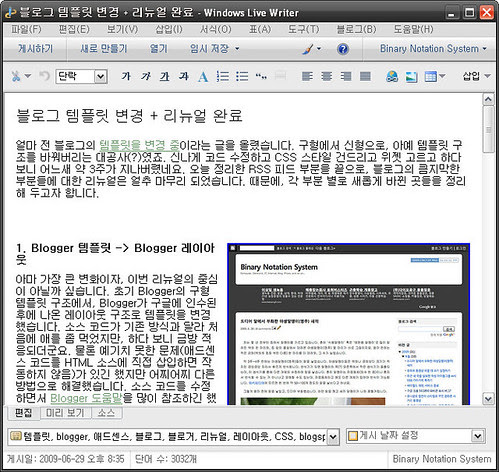Open the 파일(F) menu
Screen dimensions: 499x472
pos(26,29)
